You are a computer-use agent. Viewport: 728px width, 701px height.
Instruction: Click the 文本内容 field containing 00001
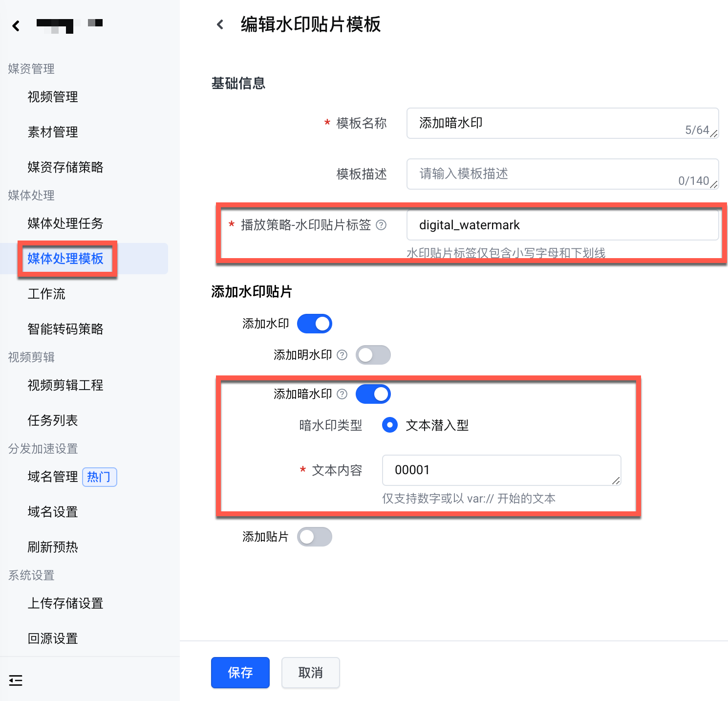click(x=501, y=470)
